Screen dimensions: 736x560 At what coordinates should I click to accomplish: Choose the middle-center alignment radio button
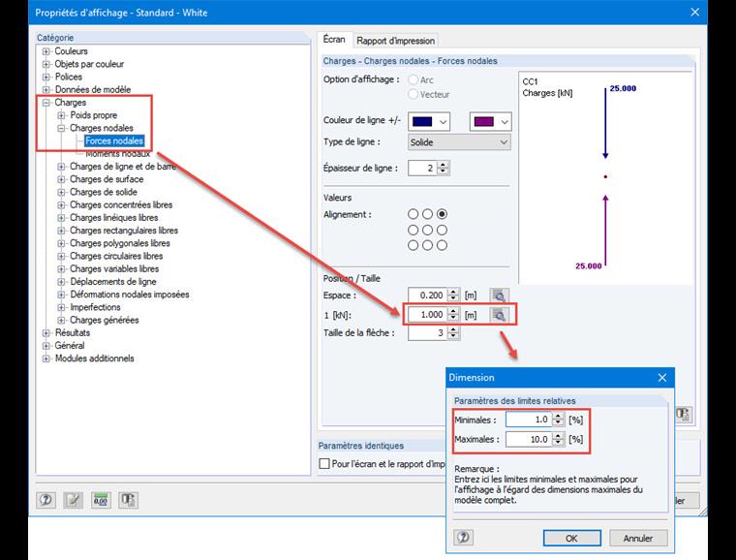pyautogui.click(x=427, y=230)
